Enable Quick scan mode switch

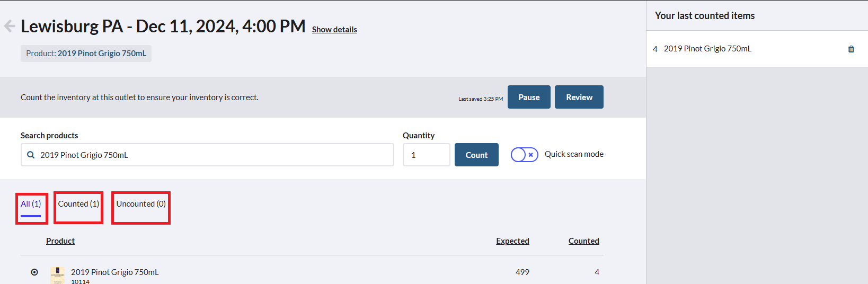point(524,155)
